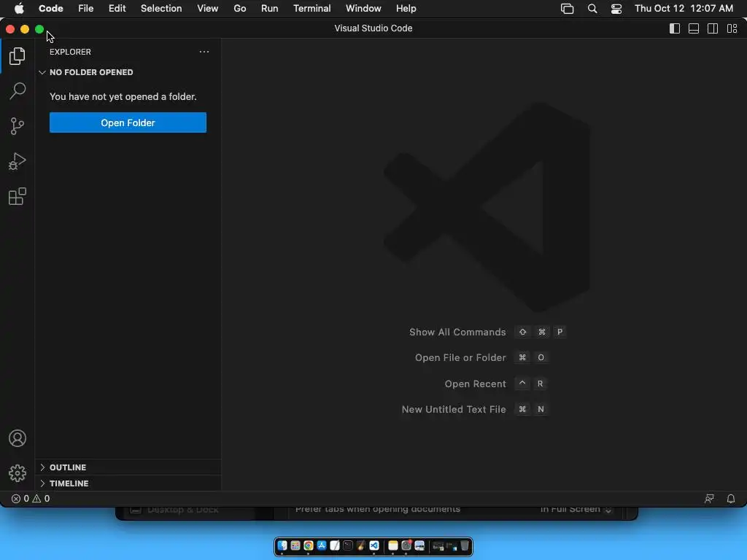Screen dimensions: 747x560
Task: Open the feedback icon in status bar
Action: pos(709,499)
